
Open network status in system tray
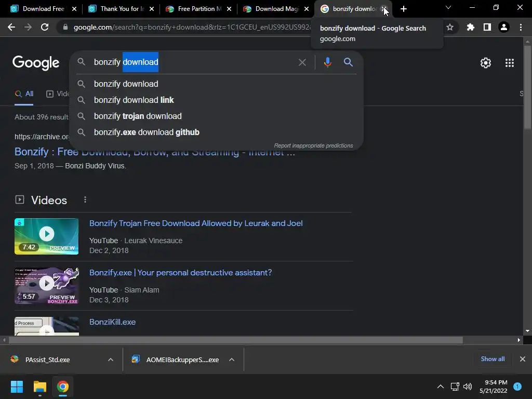pos(455,387)
